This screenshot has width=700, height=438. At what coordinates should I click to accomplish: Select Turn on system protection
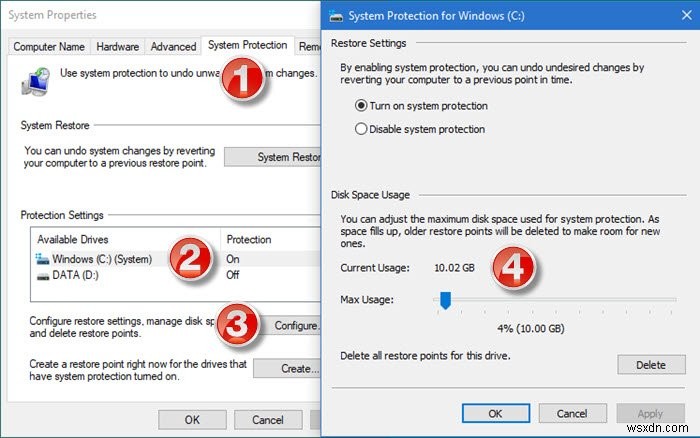click(361, 106)
